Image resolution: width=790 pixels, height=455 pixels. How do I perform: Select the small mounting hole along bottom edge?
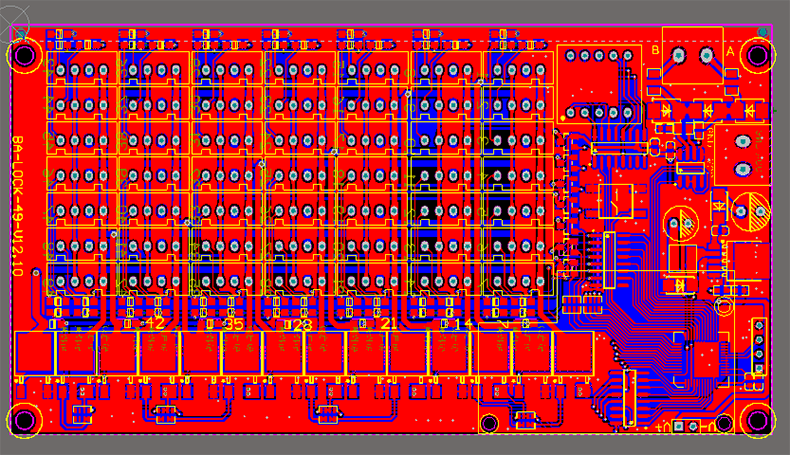(x=489, y=423)
